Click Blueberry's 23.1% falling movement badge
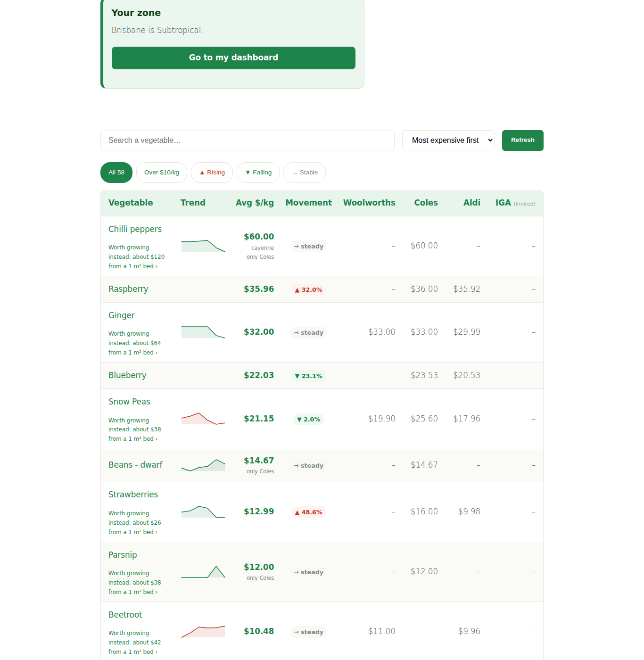This screenshot has width=644, height=660. [x=309, y=376]
